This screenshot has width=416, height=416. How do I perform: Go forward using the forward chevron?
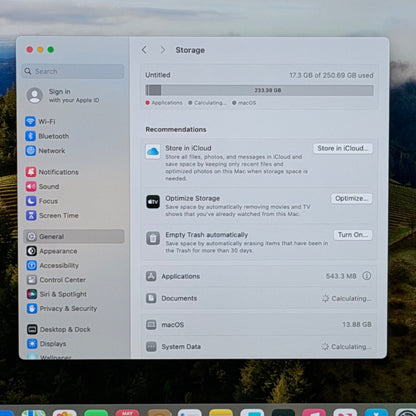pyautogui.click(x=163, y=50)
